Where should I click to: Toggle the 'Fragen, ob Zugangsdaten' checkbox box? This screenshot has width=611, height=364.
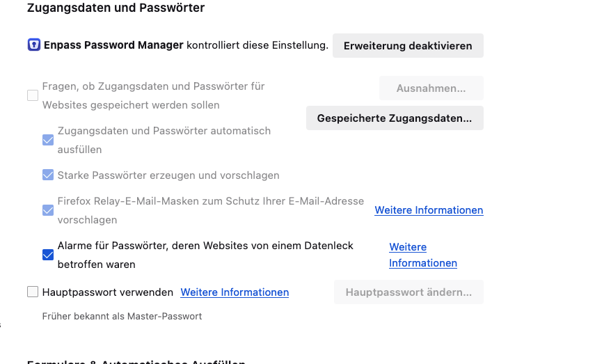pos(33,95)
